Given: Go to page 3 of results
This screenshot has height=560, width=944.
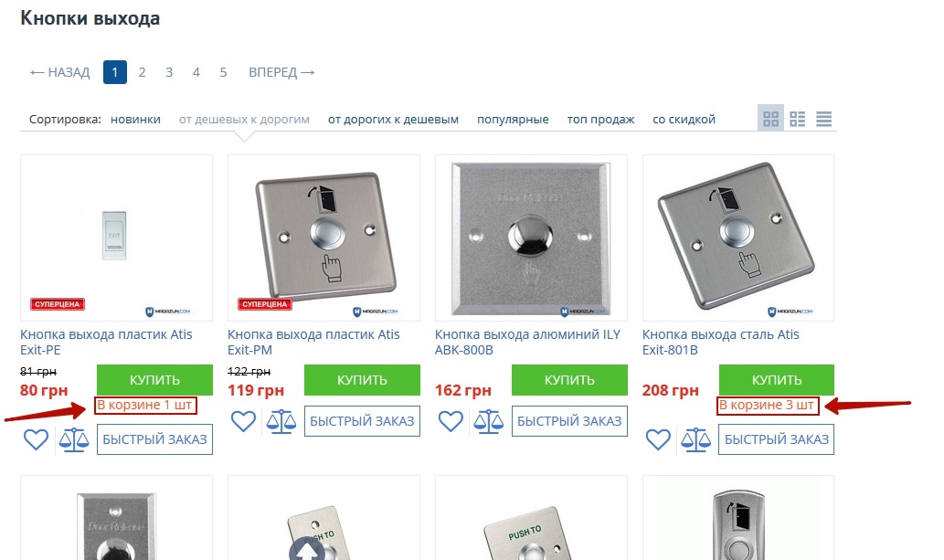Looking at the screenshot, I should 169,72.
